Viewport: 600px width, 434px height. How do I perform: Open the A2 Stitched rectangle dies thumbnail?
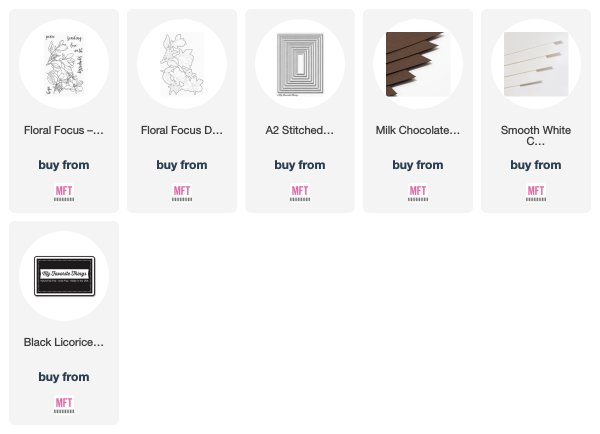click(300, 64)
